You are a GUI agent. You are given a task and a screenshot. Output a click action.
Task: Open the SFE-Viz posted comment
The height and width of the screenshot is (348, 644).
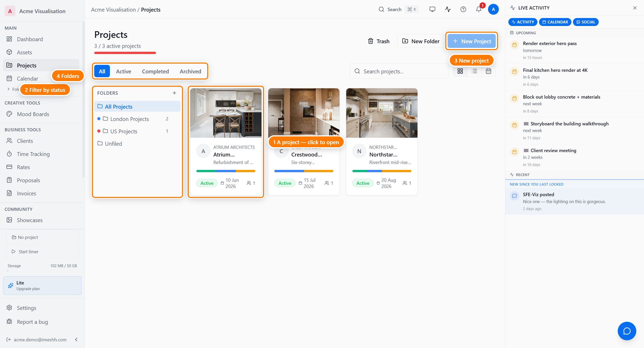pos(575,201)
